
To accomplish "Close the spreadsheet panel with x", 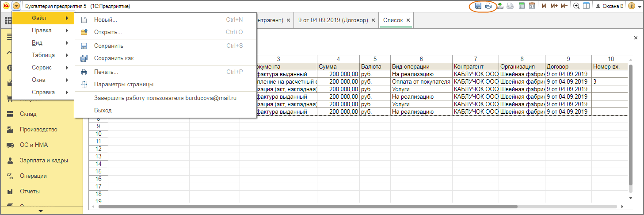I will click(636, 38).
